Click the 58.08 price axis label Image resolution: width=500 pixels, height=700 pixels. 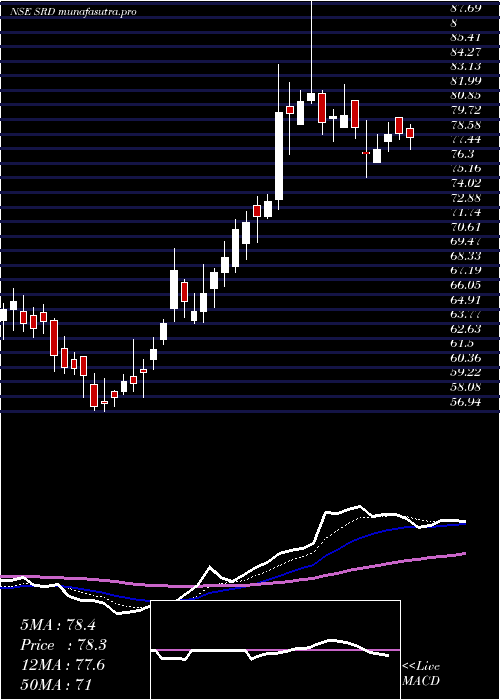click(466, 387)
